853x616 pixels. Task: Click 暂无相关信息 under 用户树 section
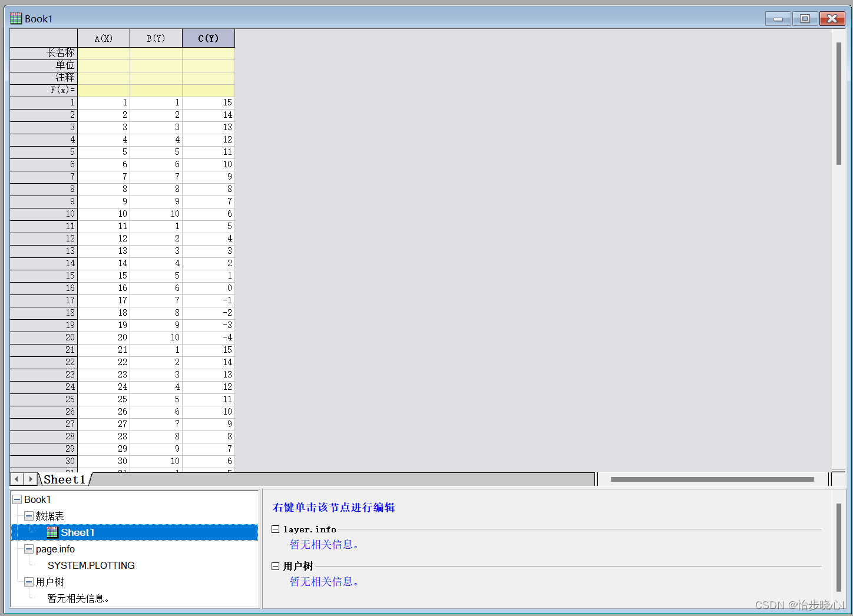coord(324,582)
